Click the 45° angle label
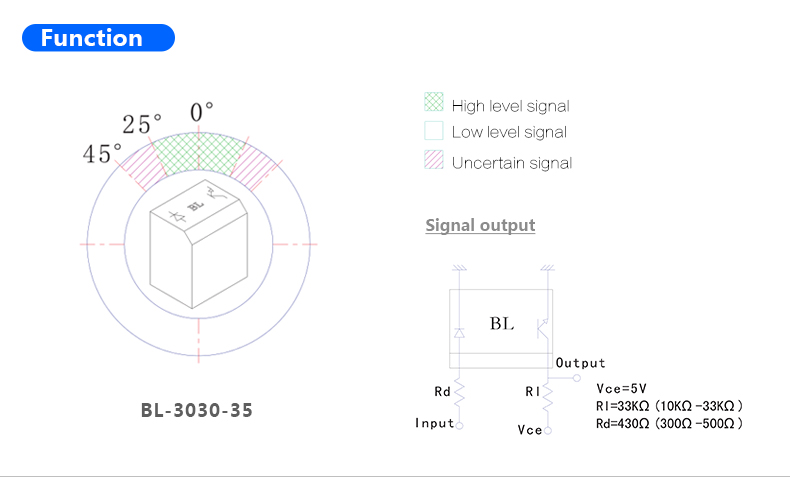790x490 pixels. pos(102,154)
